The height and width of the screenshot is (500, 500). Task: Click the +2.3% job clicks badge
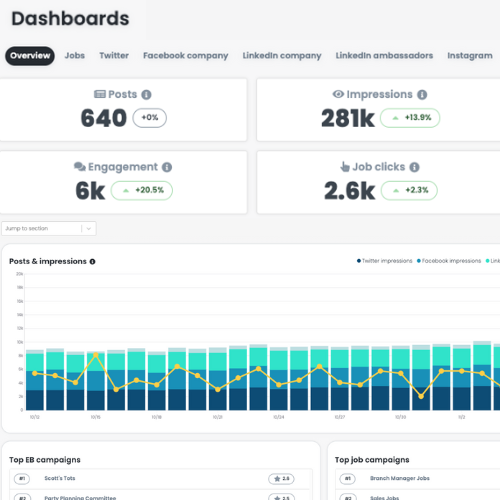pyautogui.click(x=409, y=190)
